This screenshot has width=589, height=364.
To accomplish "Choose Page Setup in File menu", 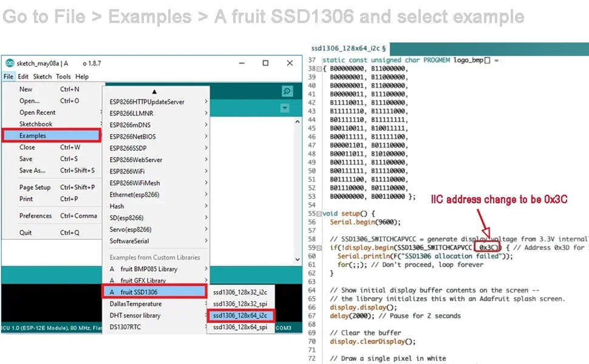I will 52,187.
